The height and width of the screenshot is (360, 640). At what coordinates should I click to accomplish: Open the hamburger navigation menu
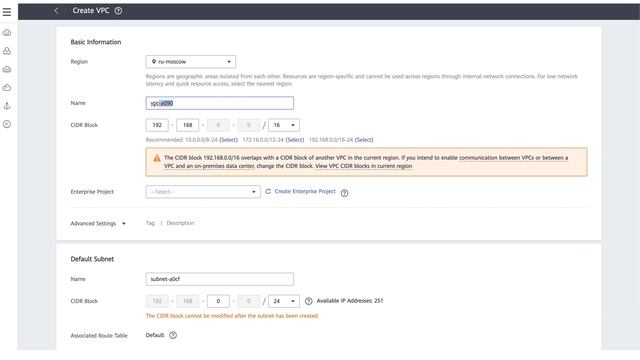(x=7, y=12)
